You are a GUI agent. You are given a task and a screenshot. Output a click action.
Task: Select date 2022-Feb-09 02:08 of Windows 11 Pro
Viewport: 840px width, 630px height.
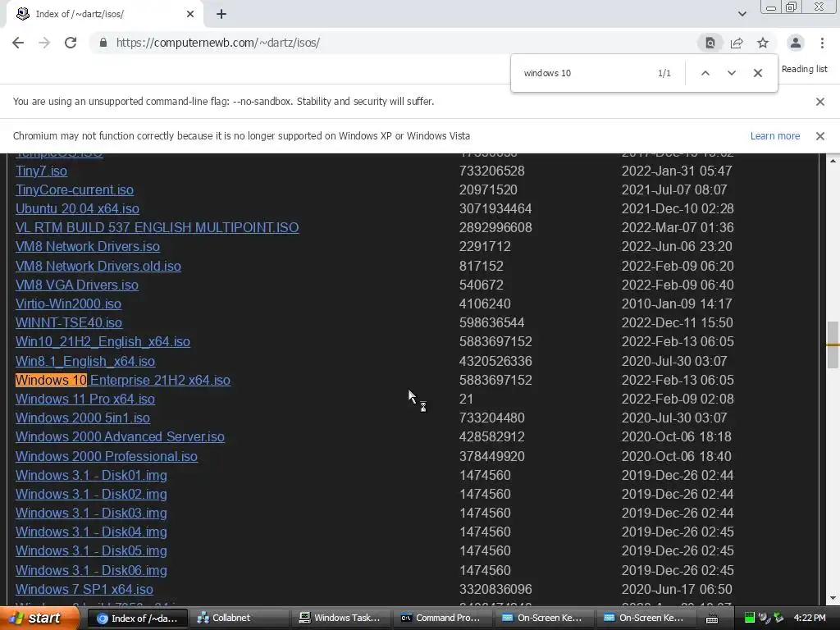[677, 399]
